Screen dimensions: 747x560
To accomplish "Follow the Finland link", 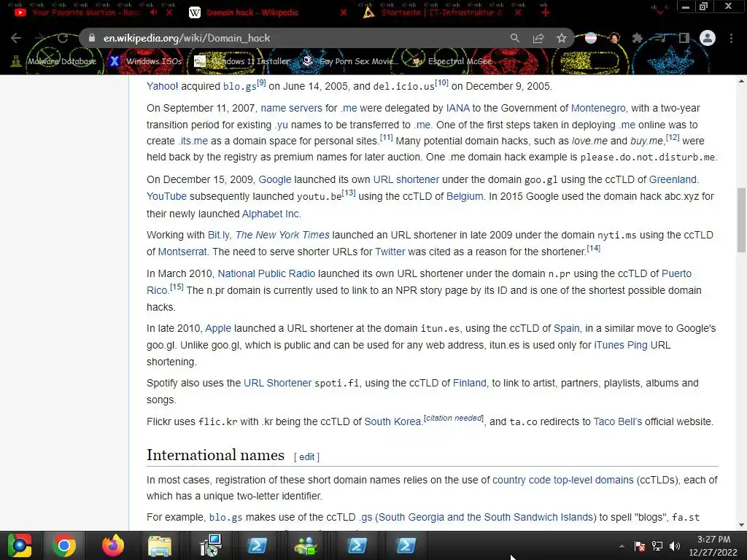I will [x=469, y=384].
